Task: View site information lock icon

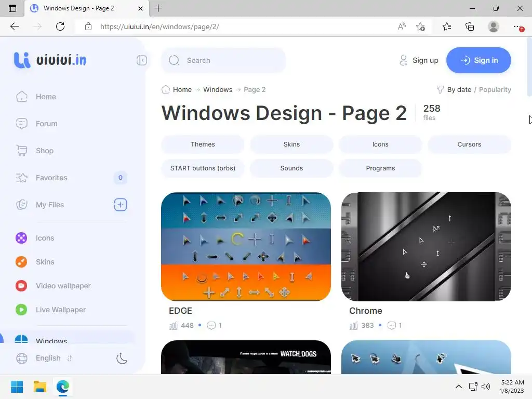Action: (x=88, y=26)
